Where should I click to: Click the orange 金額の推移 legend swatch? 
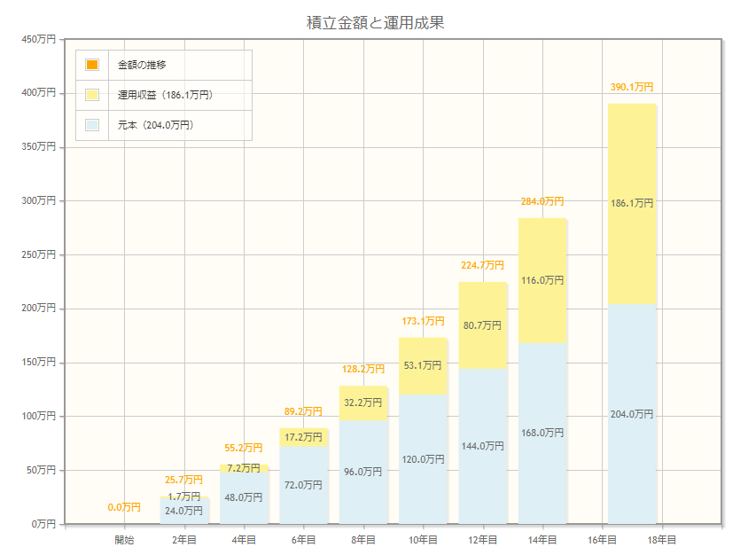(x=92, y=65)
